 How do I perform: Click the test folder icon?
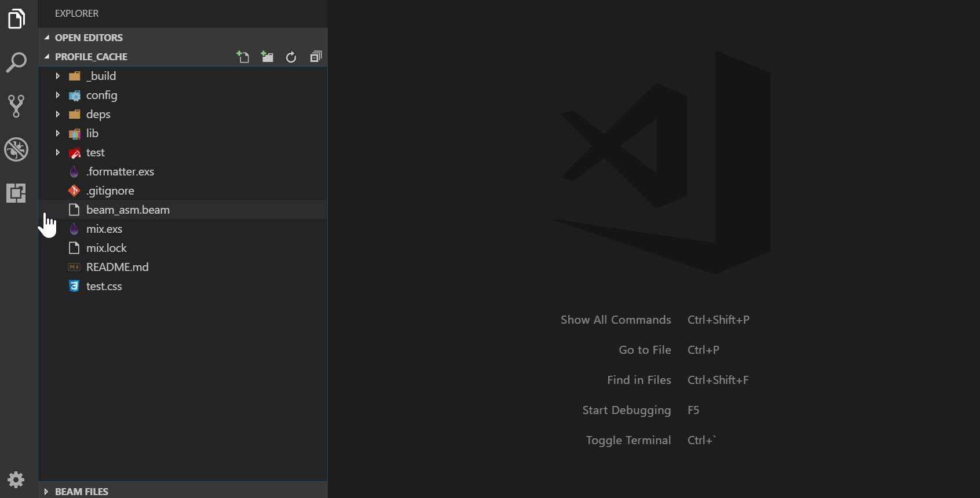click(x=75, y=153)
